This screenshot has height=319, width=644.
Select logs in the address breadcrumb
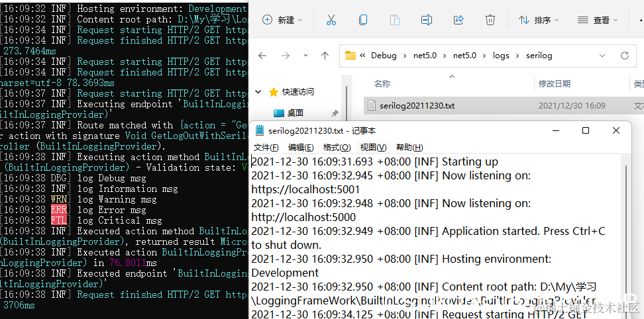(501, 56)
